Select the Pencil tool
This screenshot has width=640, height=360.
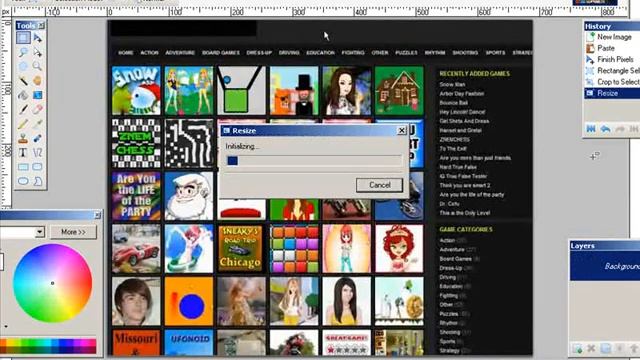pyautogui.click(x=23, y=124)
